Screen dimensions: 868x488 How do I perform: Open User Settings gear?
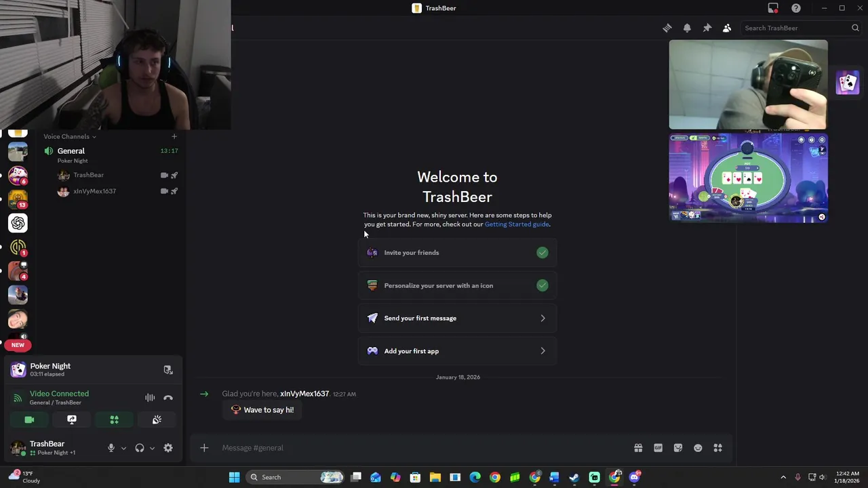pos(168,448)
